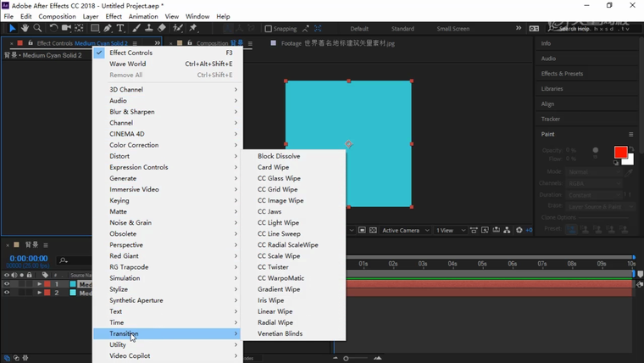Select the Type text tool
Image resolution: width=644 pixels, height=363 pixels.
point(121,28)
